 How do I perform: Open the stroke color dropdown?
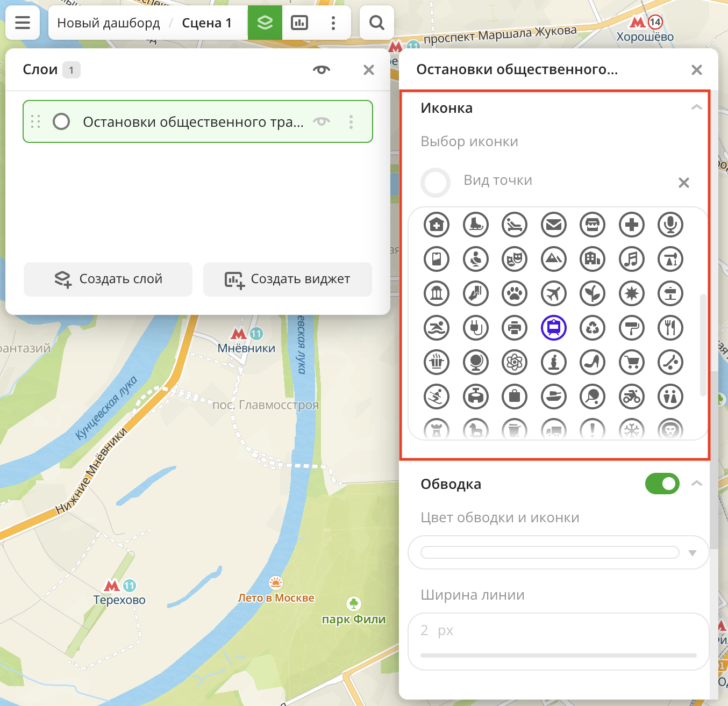[x=558, y=552]
